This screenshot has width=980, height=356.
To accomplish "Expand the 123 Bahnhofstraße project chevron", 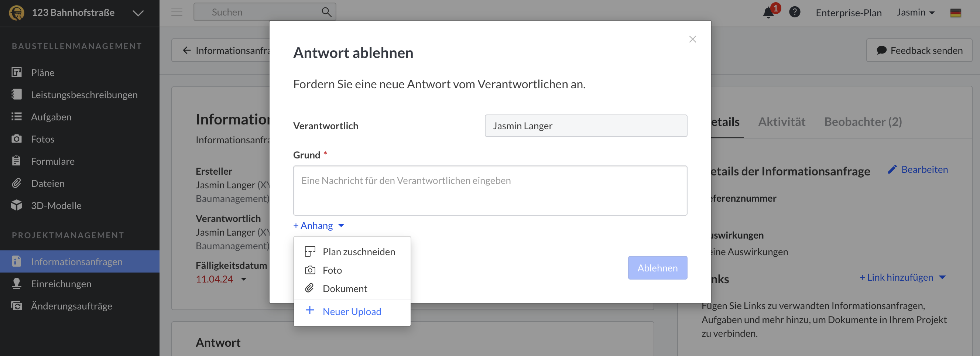I will coord(138,13).
